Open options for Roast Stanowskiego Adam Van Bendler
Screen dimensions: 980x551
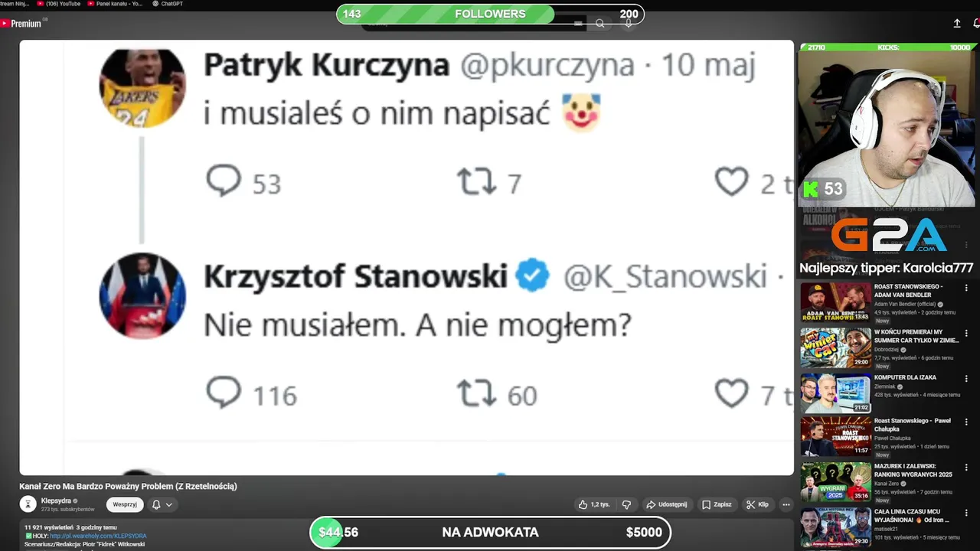966,288
